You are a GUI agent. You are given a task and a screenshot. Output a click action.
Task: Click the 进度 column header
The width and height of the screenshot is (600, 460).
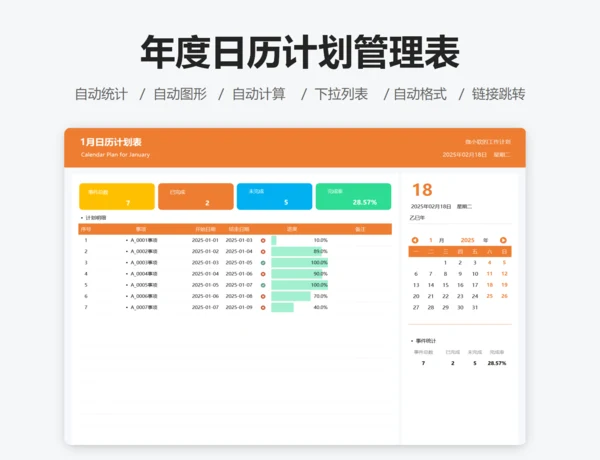pyautogui.click(x=292, y=229)
